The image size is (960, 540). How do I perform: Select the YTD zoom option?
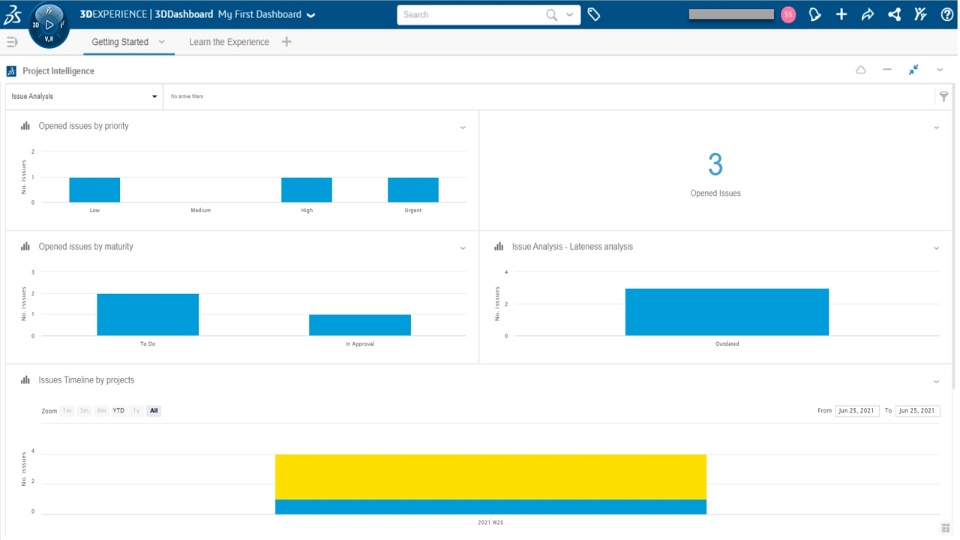[118, 411]
